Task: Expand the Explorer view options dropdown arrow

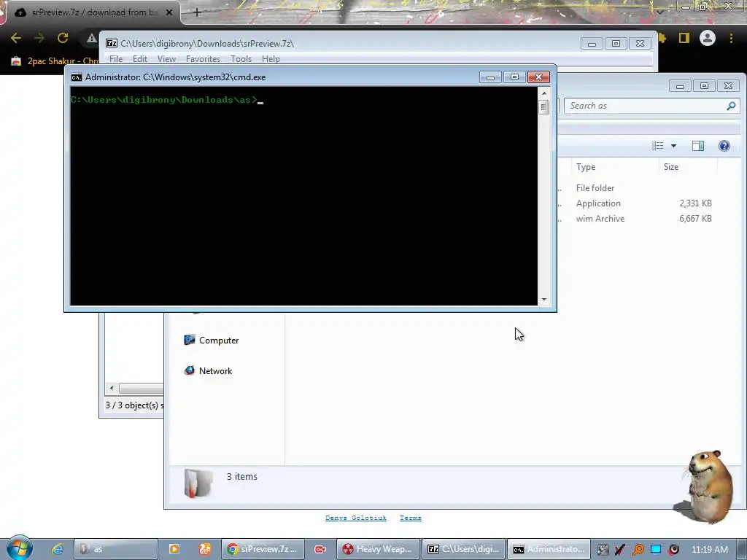Action: (x=673, y=146)
